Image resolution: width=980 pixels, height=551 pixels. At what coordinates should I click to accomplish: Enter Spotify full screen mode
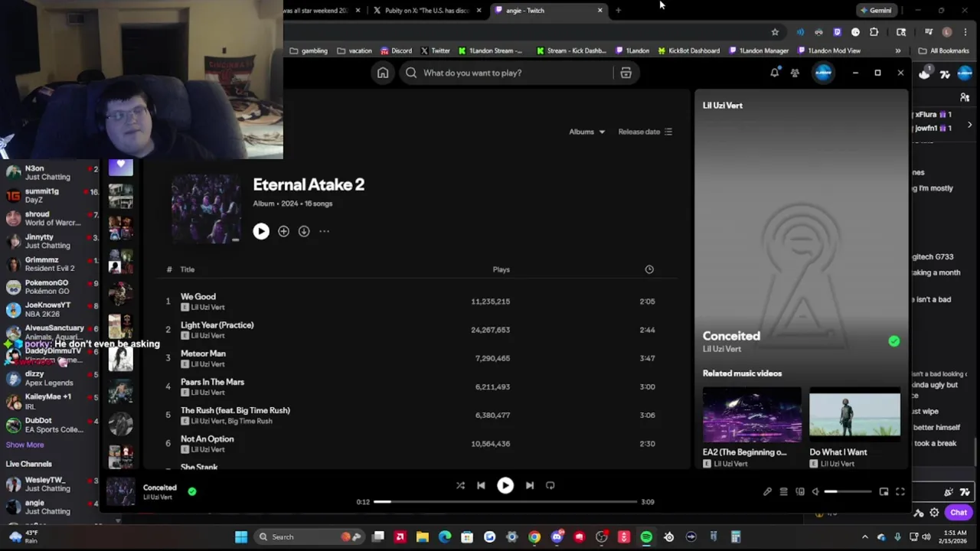tap(900, 491)
